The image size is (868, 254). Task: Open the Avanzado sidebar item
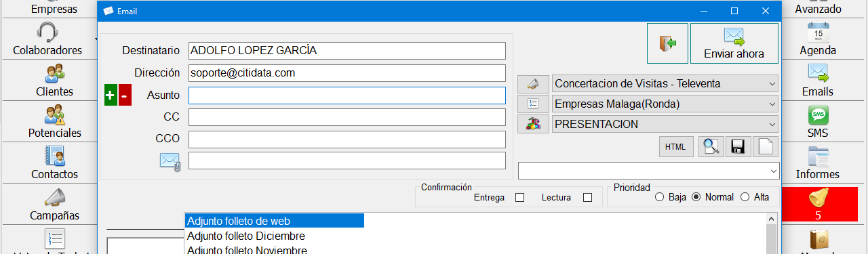pyautogui.click(x=818, y=9)
